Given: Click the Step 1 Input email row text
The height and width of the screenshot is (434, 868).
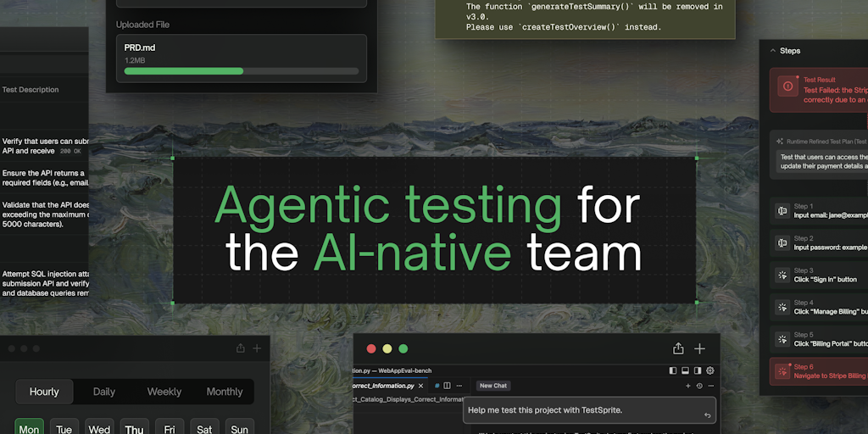Looking at the screenshot, I should (x=831, y=215).
